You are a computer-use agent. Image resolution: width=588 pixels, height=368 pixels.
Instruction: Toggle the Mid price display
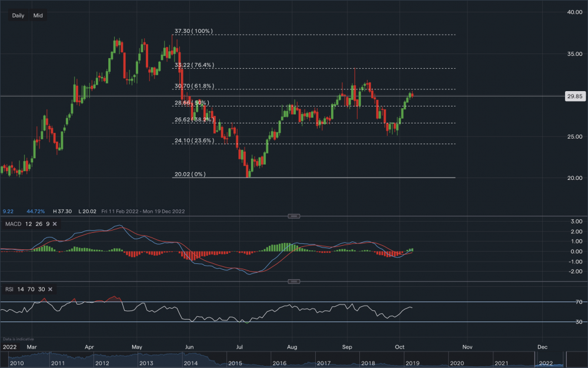(39, 15)
